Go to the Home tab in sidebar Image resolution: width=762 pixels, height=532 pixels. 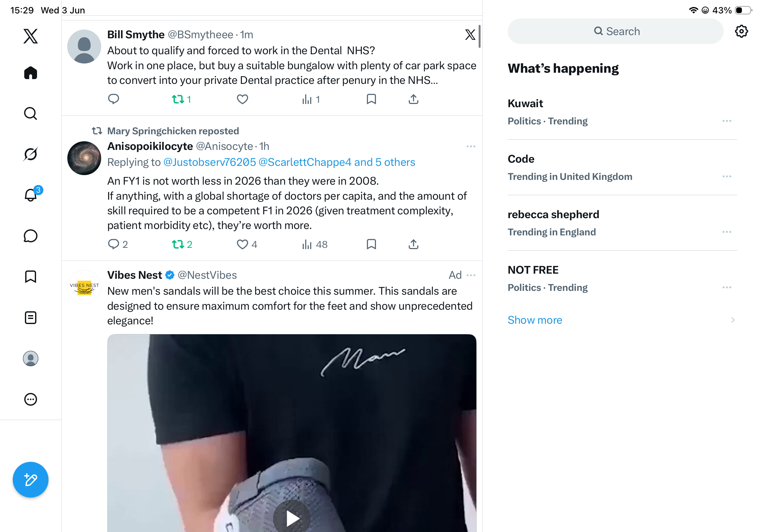pyautogui.click(x=31, y=73)
